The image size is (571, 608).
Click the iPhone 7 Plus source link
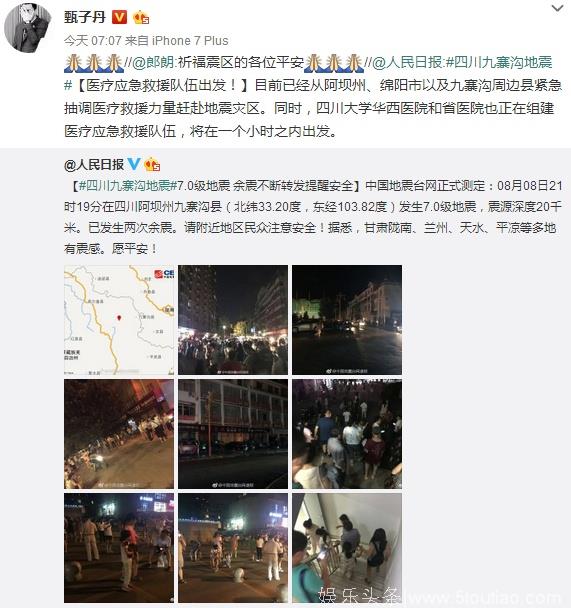click(190, 41)
